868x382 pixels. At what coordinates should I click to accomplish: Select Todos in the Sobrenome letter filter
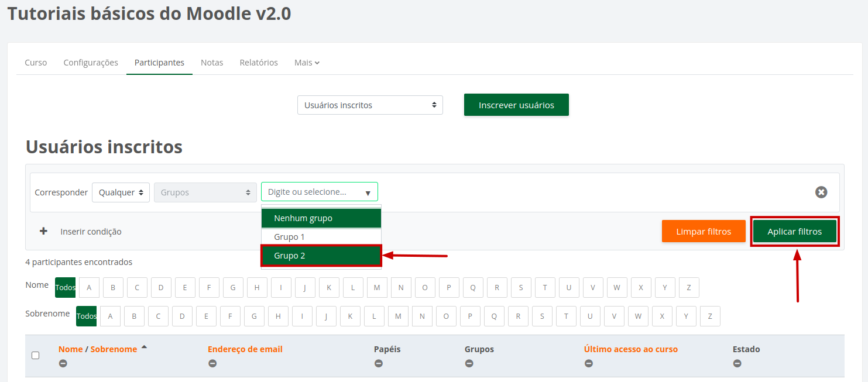point(87,316)
